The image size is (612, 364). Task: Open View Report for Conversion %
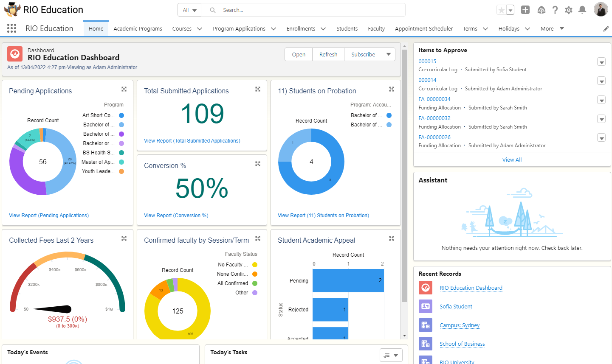[176, 216]
